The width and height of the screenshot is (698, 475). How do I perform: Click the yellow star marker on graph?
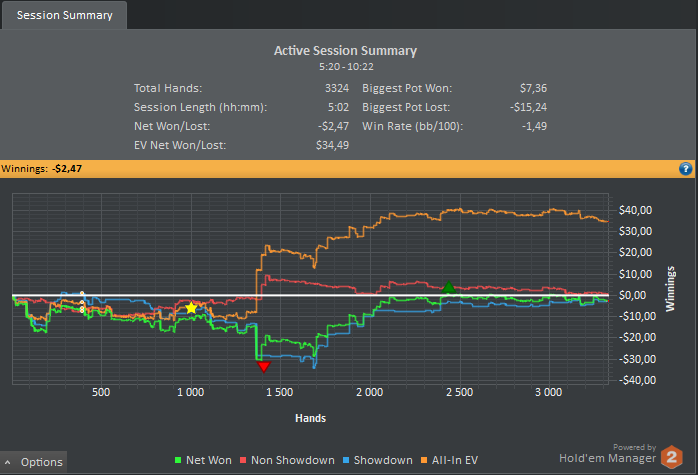coord(192,308)
